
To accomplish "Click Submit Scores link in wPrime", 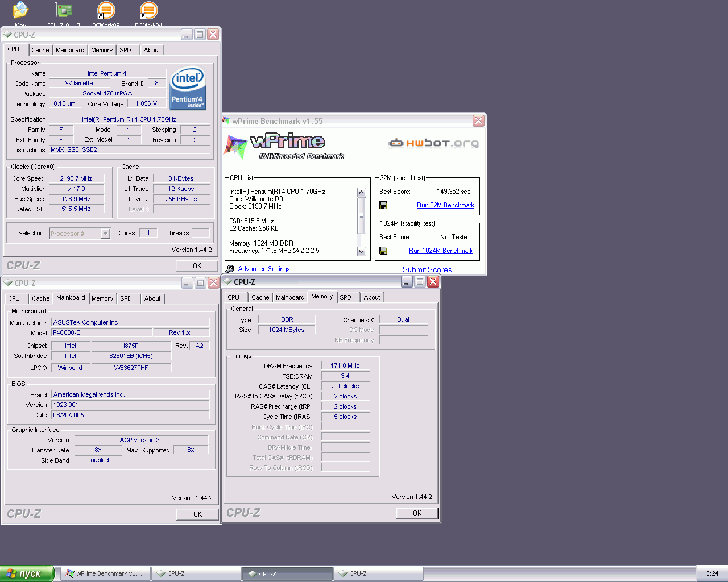I will click(427, 269).
